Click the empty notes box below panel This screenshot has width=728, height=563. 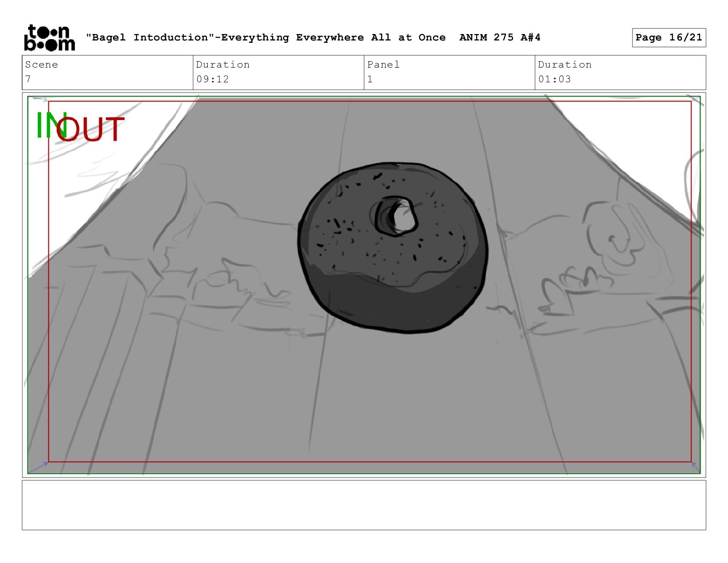(x=364, y=505)
